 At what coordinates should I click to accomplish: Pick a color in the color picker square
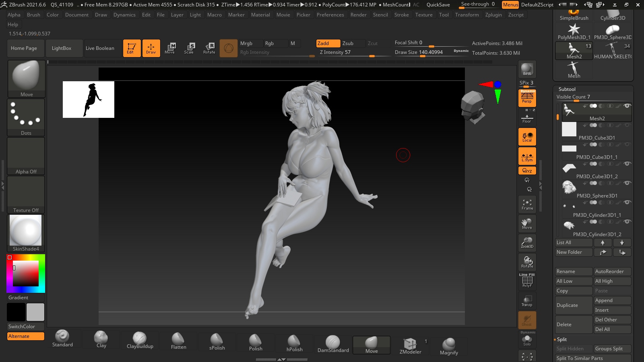pos(26,274)
